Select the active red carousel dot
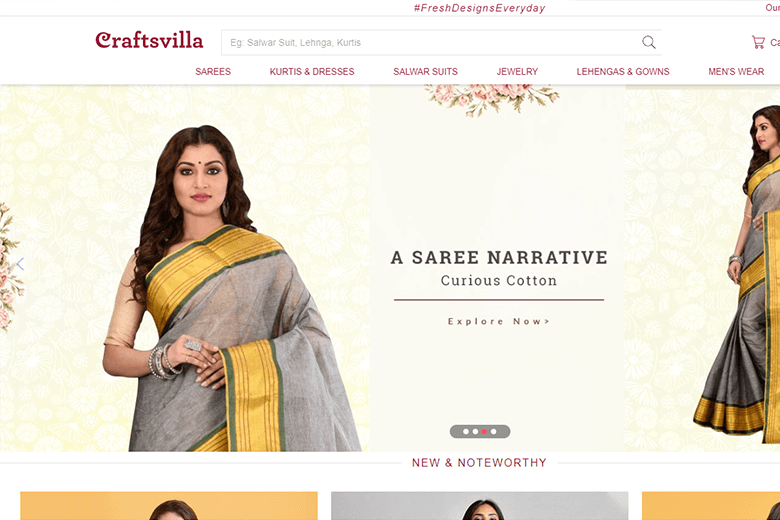Image resolution: width=780 pixels, height=520 pixels. [484, 431]
